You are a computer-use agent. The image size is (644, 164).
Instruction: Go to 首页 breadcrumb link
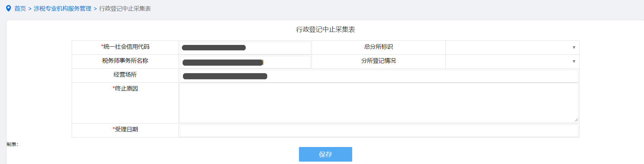[20, 9]
